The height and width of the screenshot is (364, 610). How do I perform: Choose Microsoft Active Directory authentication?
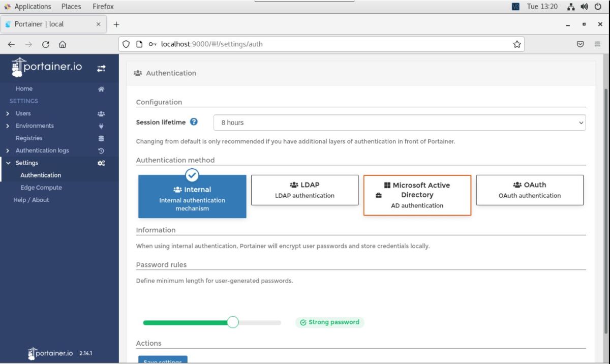tap(417, 195)
